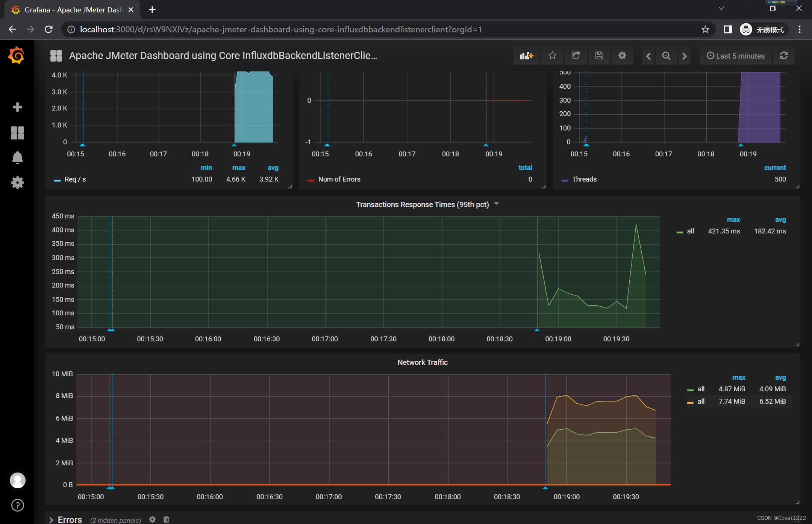Open the Dashboards grid icon in sidebar
Viewport: 812px width, 524px height.
point(17,133)
